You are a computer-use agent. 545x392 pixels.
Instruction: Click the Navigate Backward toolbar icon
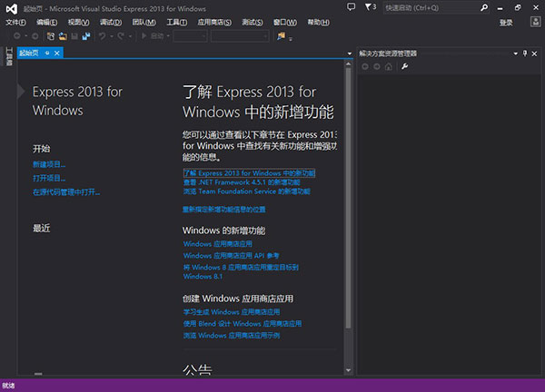click(x=16, y=35)
